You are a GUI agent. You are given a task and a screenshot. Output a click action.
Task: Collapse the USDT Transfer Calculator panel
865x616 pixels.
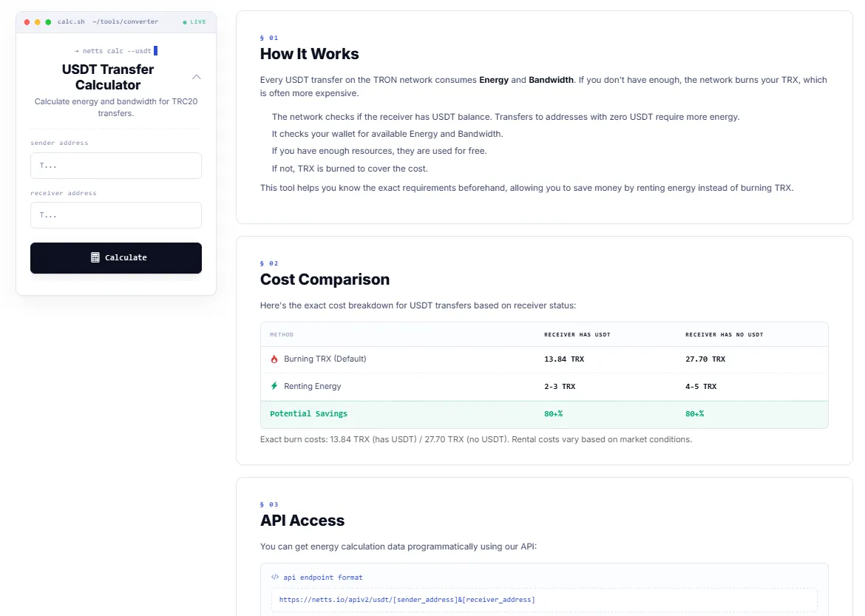coord(197,77)
